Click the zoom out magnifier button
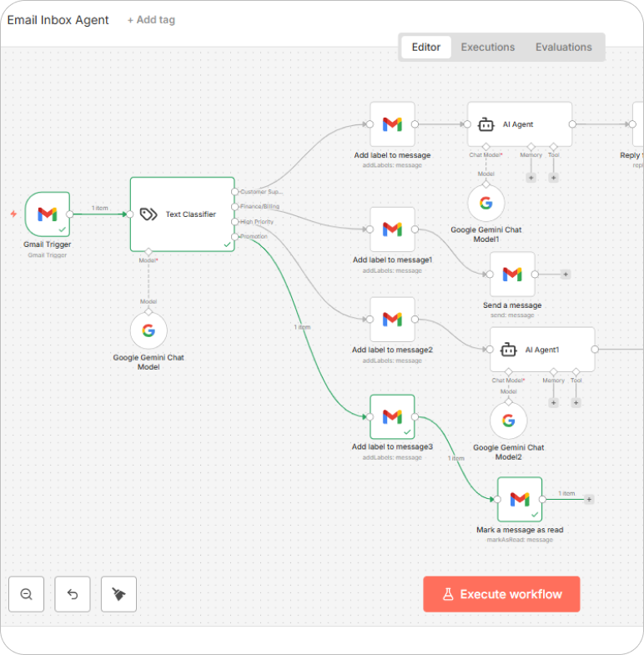The width and height of the screenshot is (644, 655). point(26,594)
